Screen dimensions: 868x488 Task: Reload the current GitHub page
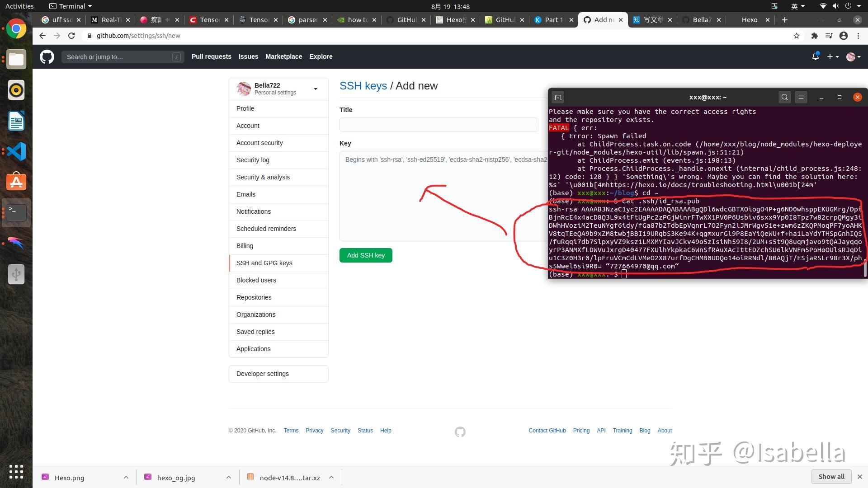click(71, 36)
